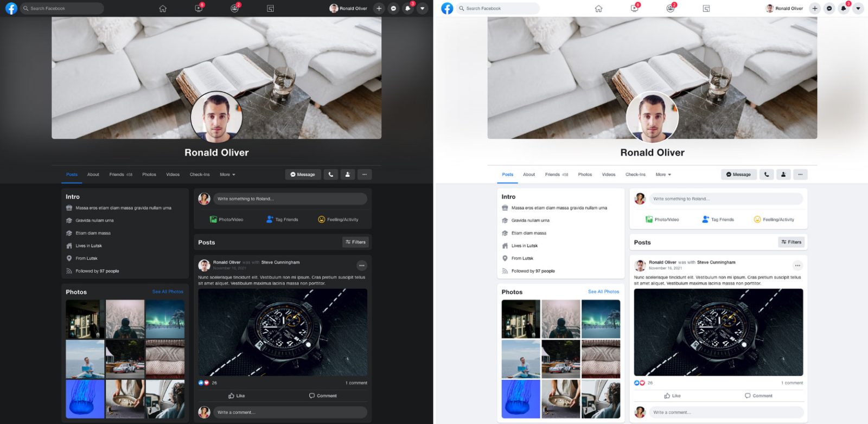868x424 pixels.
Task: Open the Friends tab in dark theme
Action: coord(120,175)
